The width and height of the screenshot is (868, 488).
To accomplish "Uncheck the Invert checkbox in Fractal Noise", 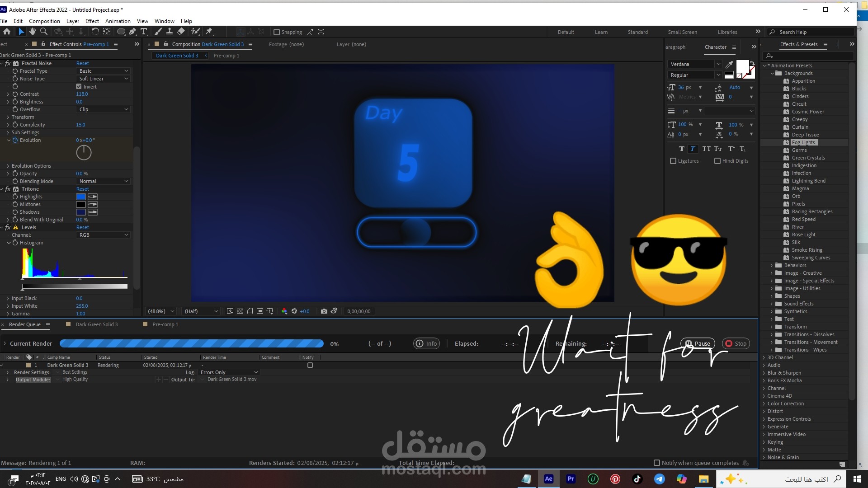I will (79, 87).
